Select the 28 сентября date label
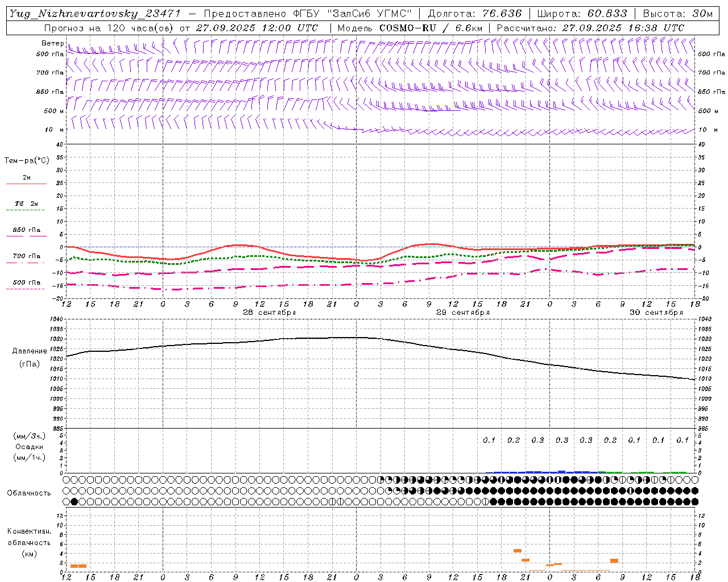Screen dimensions: 728x582 [x=269, y=313]
